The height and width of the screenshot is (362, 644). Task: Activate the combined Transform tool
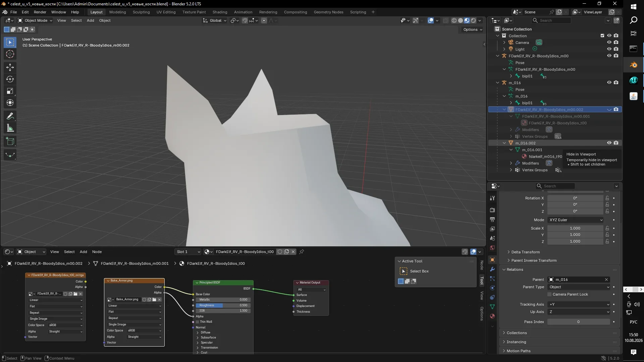tap(10, 103)
